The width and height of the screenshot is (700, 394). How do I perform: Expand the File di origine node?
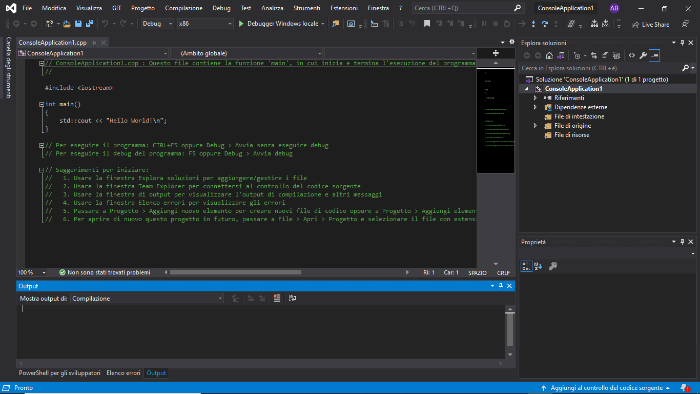point(535,126)
